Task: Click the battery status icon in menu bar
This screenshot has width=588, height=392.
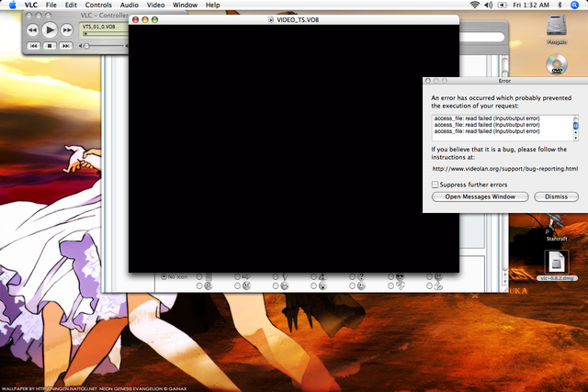Action: 503,5
